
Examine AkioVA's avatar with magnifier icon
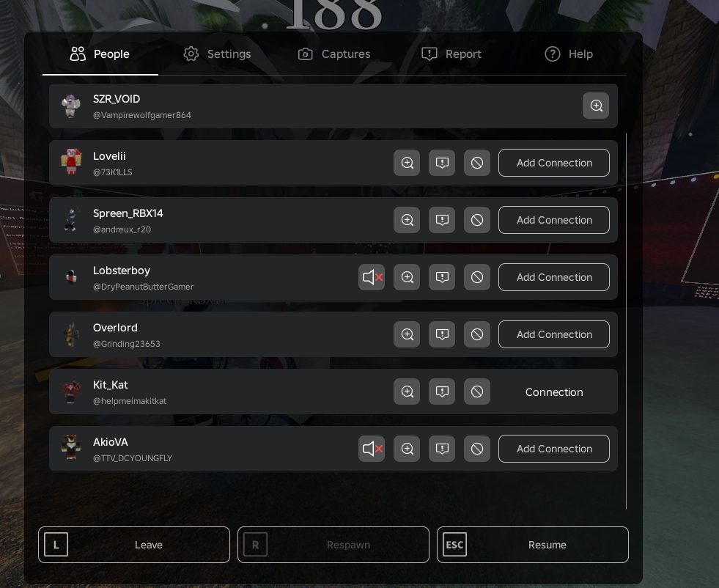(x=407, y=449)
